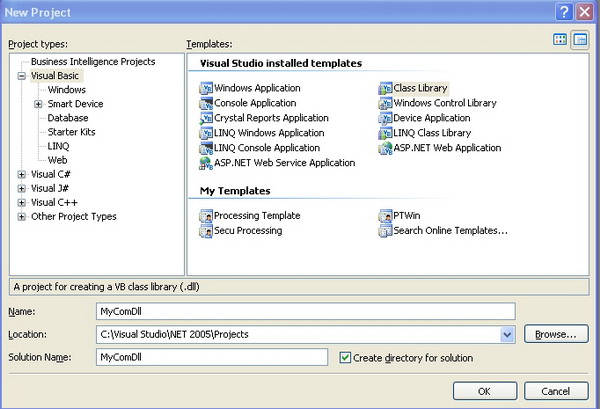Collapse the Visual Basic tree node

[22, 76]
